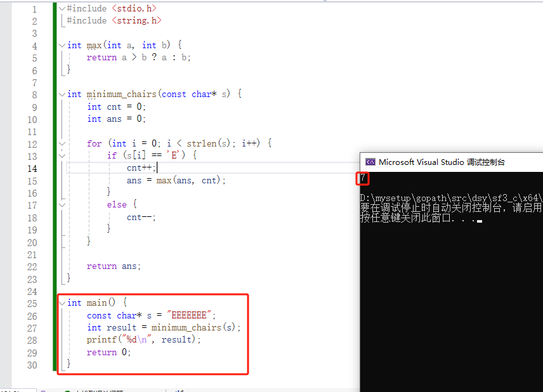Click 'int result = minimum_chairs(s);' line
Image resolution: width=543 pixels, height=392 pixels.
click(x=164, y=327)
